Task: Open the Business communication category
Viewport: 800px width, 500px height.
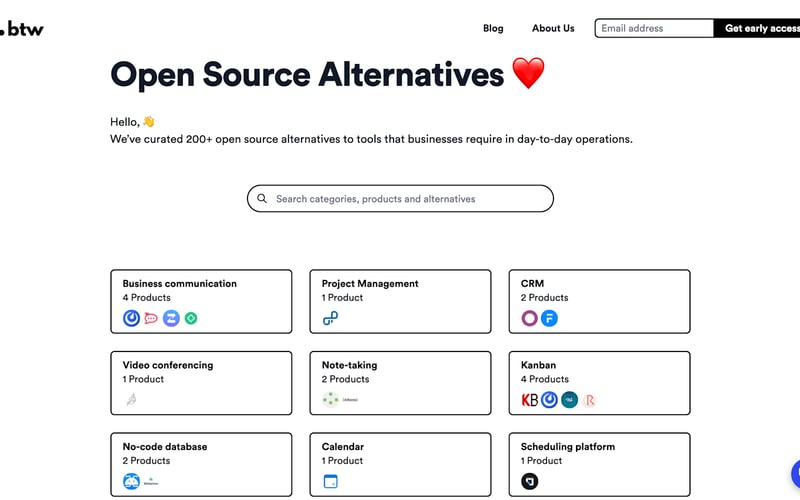Action: tap(202, 302)
